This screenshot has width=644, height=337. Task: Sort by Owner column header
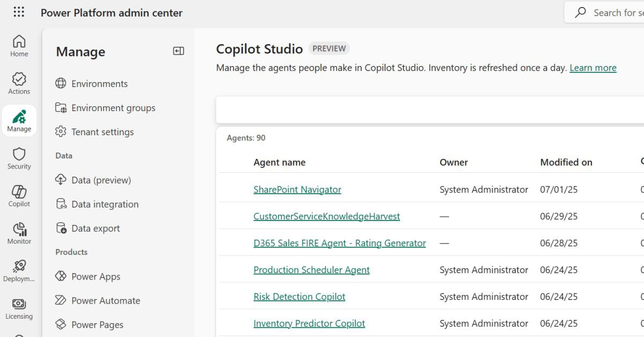tap(453, 163)
